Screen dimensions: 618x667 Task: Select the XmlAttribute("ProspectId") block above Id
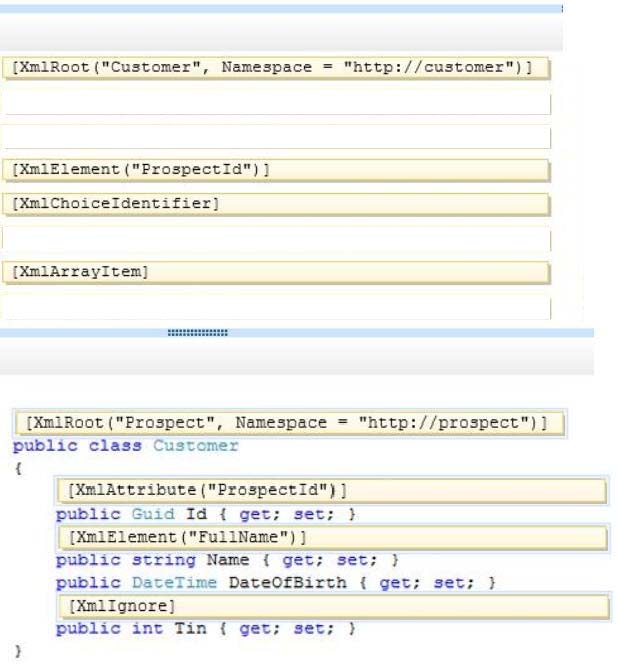(332, 490)
